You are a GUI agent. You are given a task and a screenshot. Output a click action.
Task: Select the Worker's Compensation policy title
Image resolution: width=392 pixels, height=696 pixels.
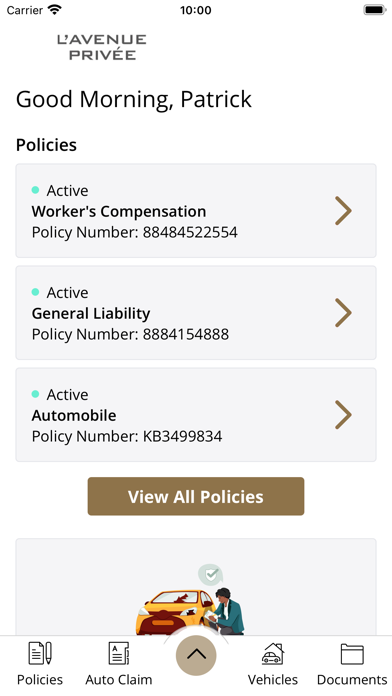point(119,211)
